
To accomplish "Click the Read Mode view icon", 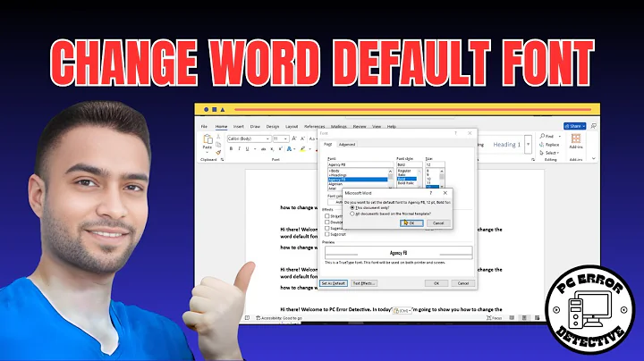I will click(512, 318).
